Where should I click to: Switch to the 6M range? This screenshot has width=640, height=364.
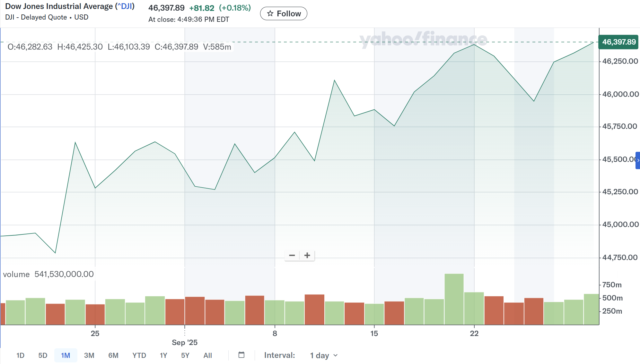[113, 355]
